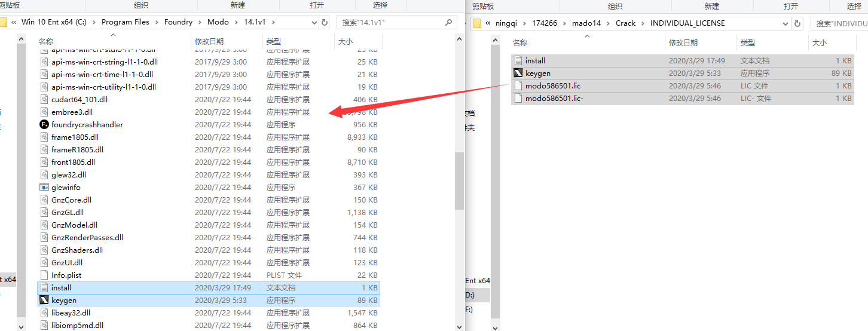Click the Foundry breadcrumb
Screen dimensions: 868x331
tap(178, 22)
